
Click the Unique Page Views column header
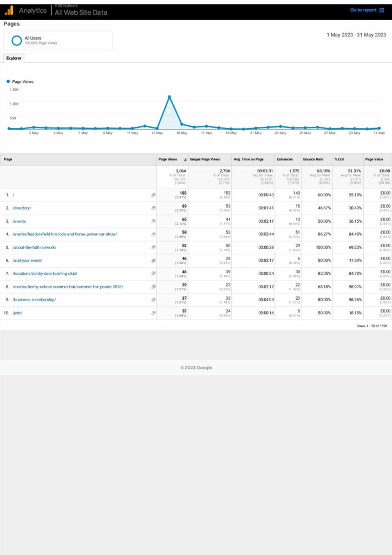pos(205,159)
